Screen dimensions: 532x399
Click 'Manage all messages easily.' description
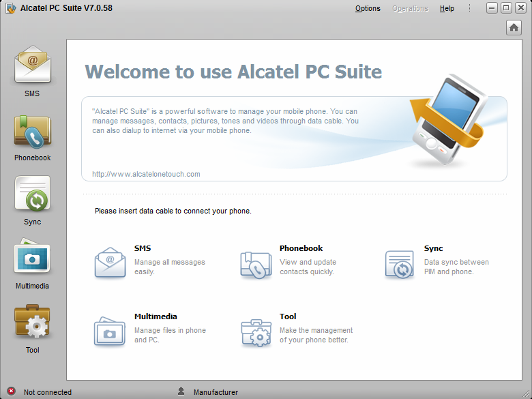pos(170,267)
